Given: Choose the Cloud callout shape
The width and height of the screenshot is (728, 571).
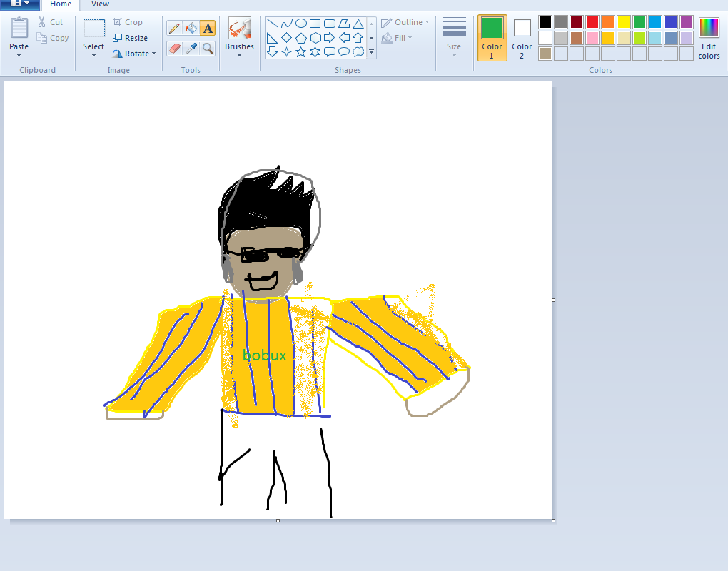Looking at the screenshot, I should click(358, 51).
